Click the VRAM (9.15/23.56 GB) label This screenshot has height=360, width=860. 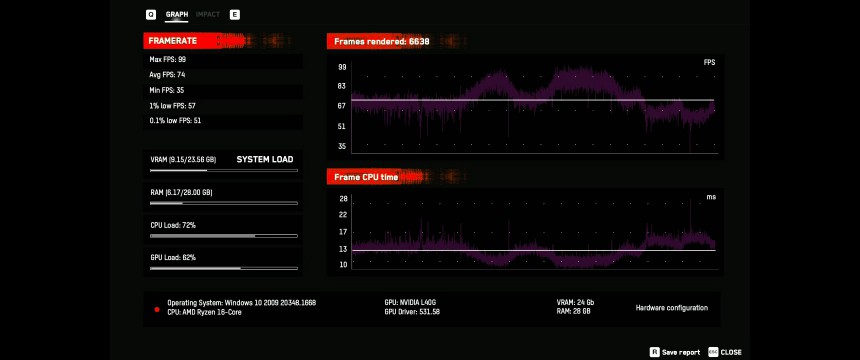click(183, 160)
